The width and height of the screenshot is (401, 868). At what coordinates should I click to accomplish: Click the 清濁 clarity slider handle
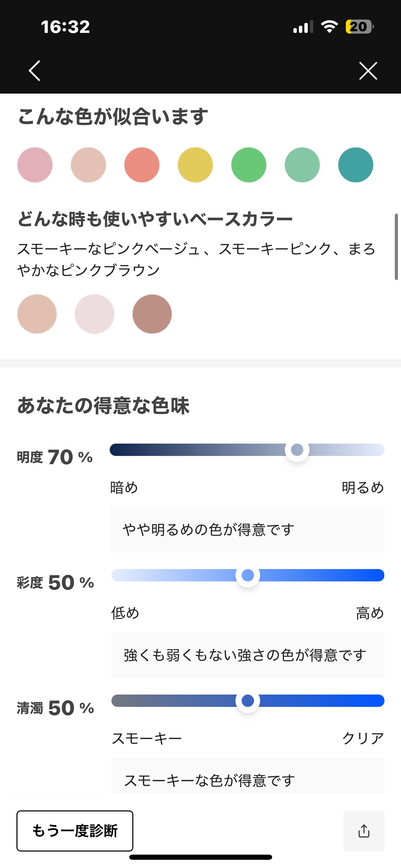(x=248, y=701)
